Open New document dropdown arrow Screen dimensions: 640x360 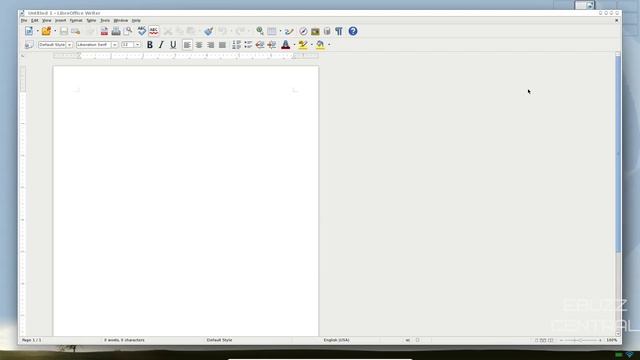coord(38,31)
